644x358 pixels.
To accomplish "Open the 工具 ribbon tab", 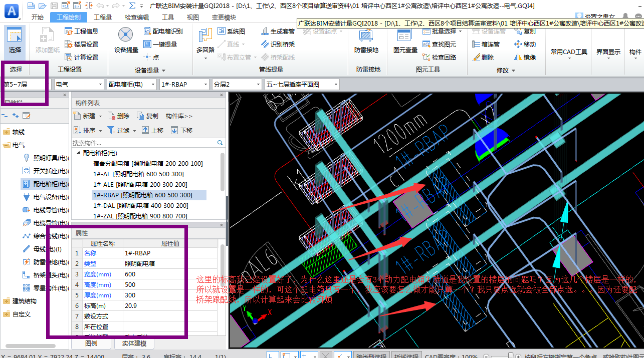I will (168, 17).
